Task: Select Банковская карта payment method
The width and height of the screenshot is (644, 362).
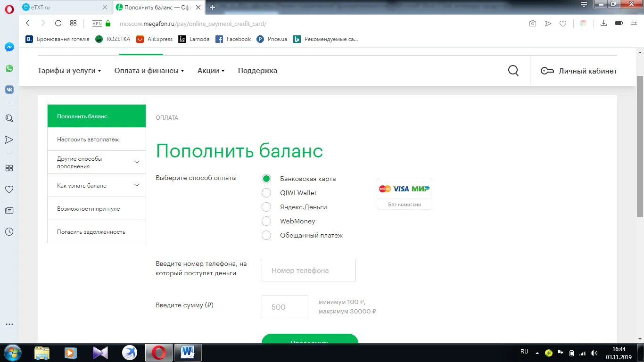Action: click(266, 179)
